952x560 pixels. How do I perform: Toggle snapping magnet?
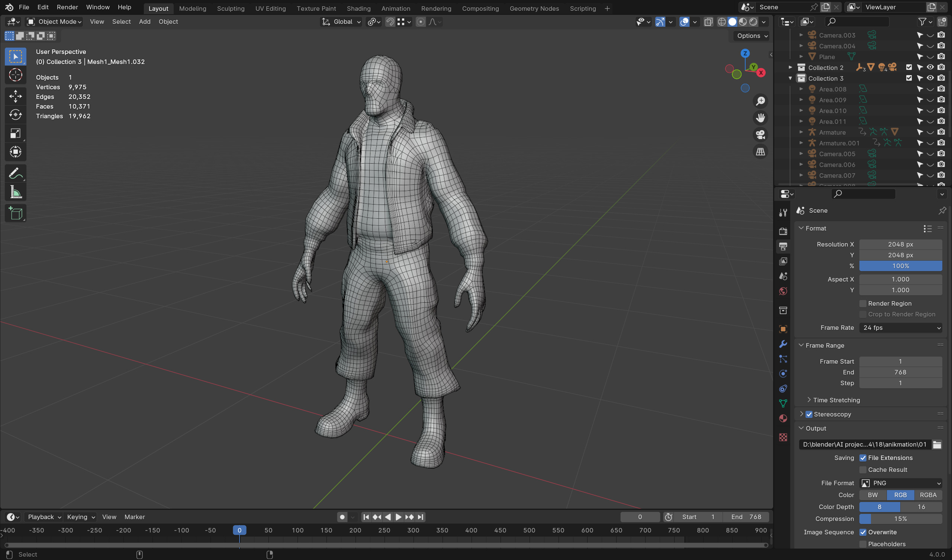[390, 22]
